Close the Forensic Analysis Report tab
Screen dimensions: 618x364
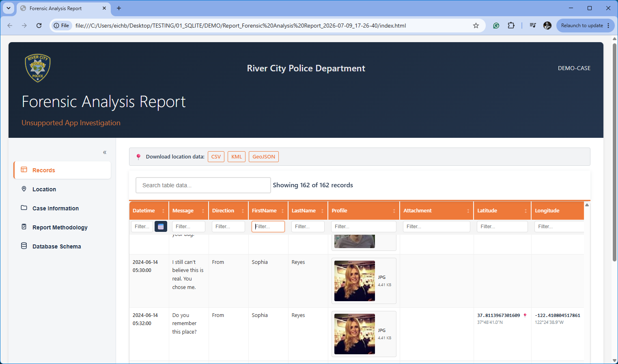click(x=104, y=8)
